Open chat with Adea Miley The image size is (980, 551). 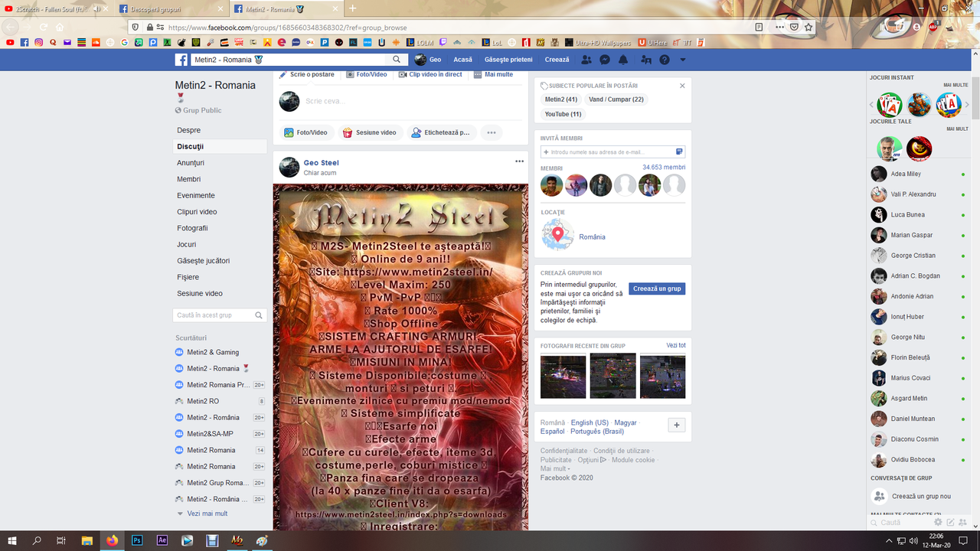[x=916, y=174]
